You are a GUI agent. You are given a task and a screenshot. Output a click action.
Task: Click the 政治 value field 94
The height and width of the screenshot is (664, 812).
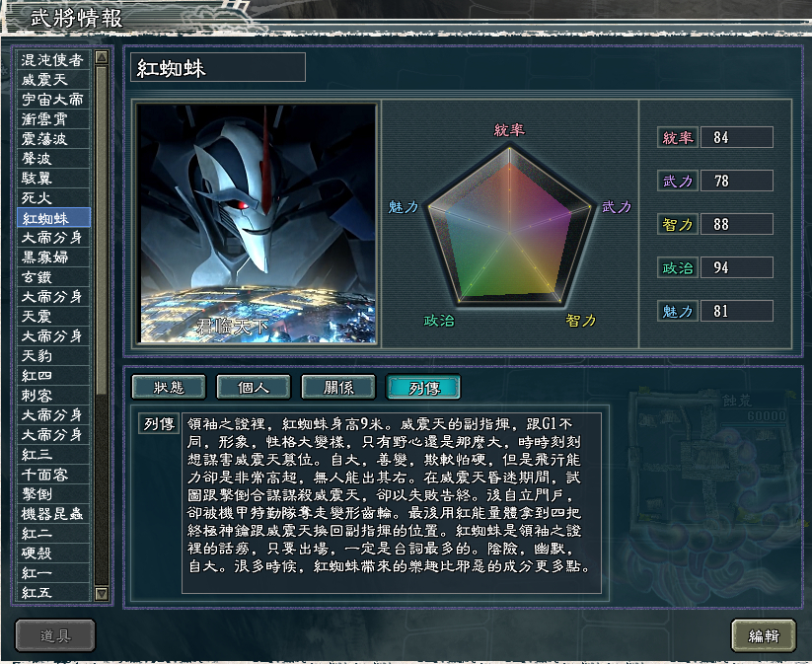pos(736,267)
